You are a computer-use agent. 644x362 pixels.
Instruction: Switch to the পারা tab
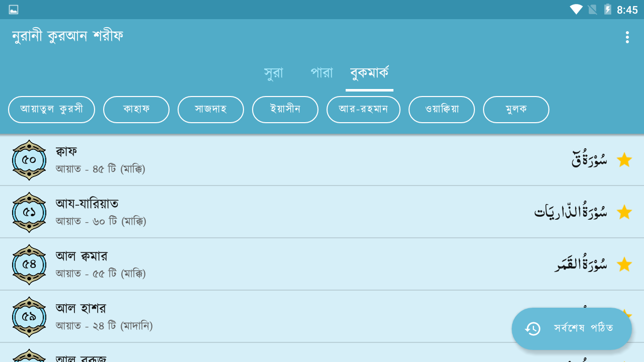click(321, 73)
